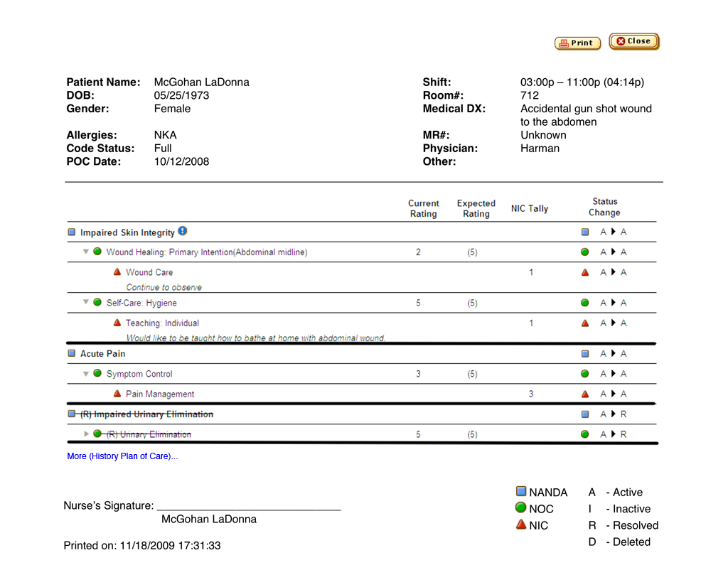Expand the (R) Urinary Elimination outcome
Screen dimensions: 728x570
86,434
